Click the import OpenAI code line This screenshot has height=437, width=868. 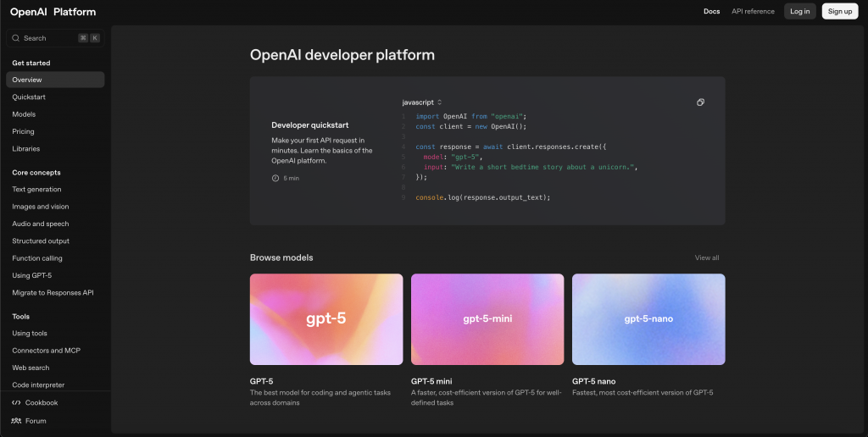[x=471, y=116]
